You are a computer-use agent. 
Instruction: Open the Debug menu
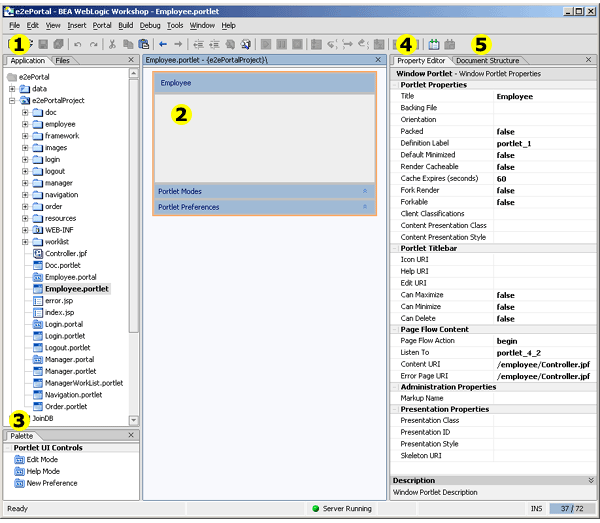[x=150, y=25]
